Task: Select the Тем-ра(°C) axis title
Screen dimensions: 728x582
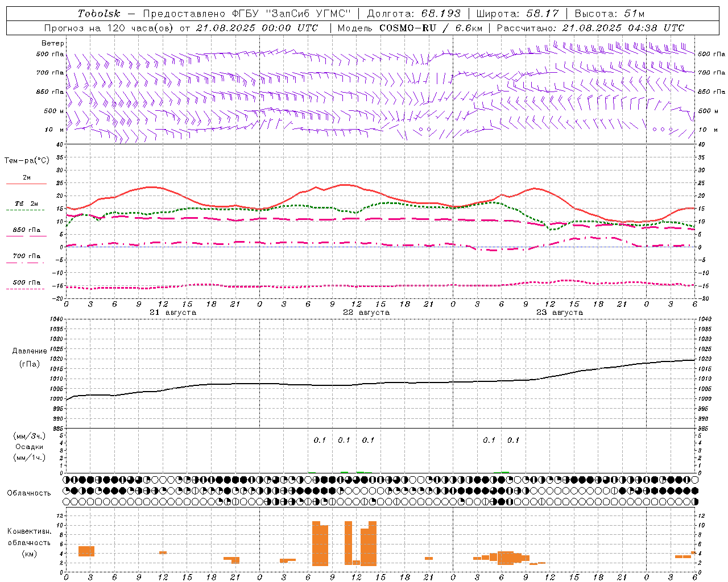Action: (x=27, y=161)
